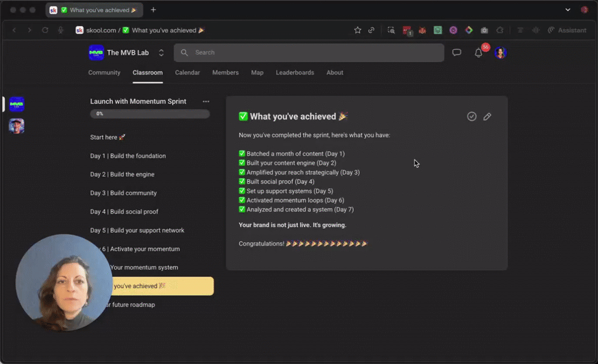Open Day 1 | Build the foundation lesson
The height and width of the screenshot is (364, 598).
pos(128,156)
